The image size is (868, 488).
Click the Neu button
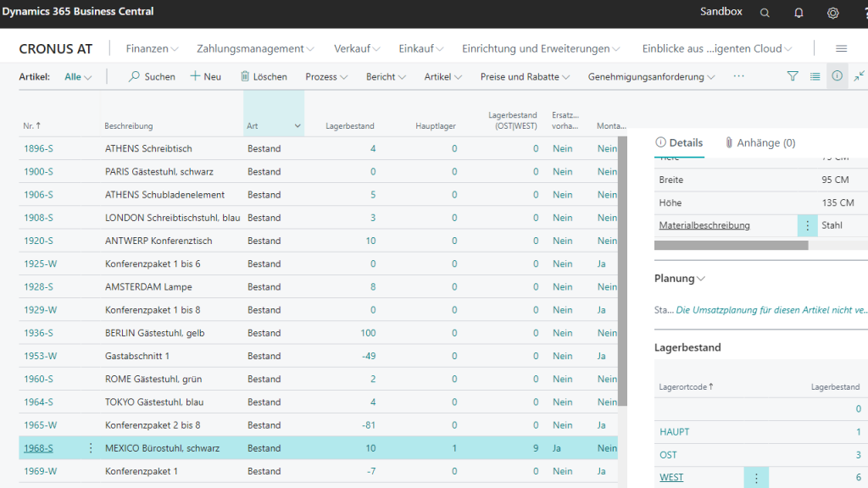[205, 76]
